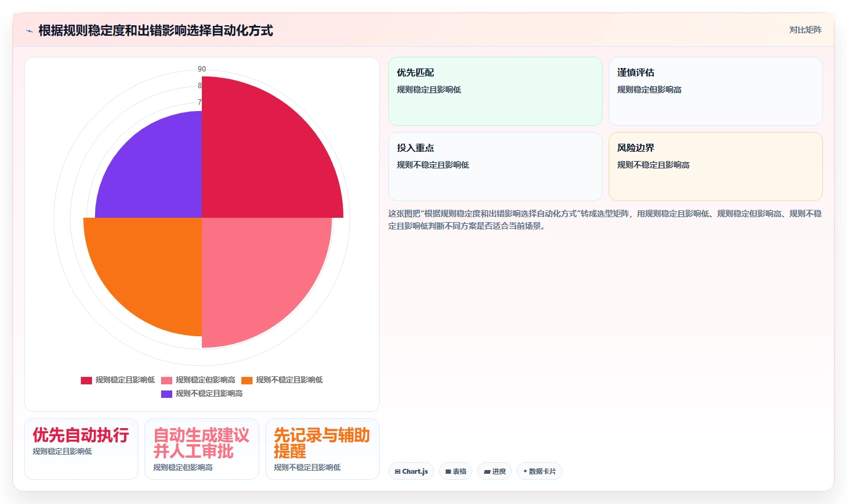Click the 进度 tag chip
The width and height of the screenshot is (847, 504).
[494, 471]
